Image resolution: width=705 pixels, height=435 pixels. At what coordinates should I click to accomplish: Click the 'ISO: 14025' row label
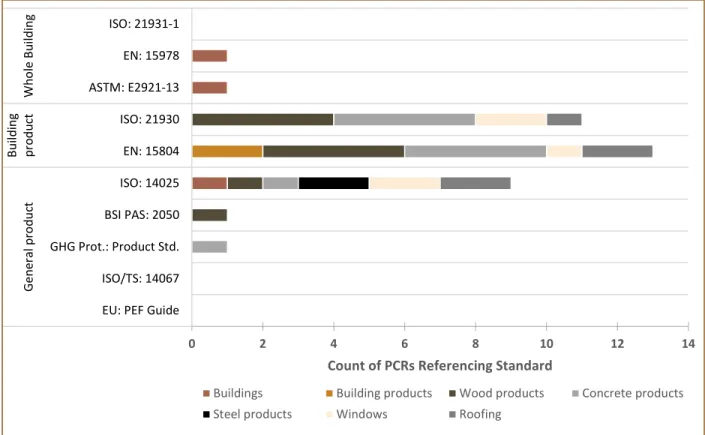150,183
